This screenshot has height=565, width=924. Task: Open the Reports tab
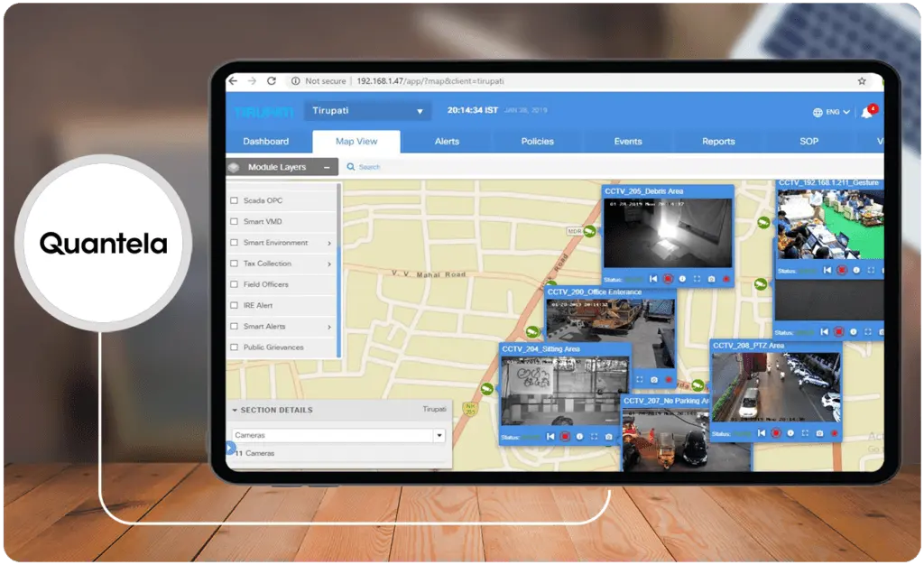tap(718, 142)
